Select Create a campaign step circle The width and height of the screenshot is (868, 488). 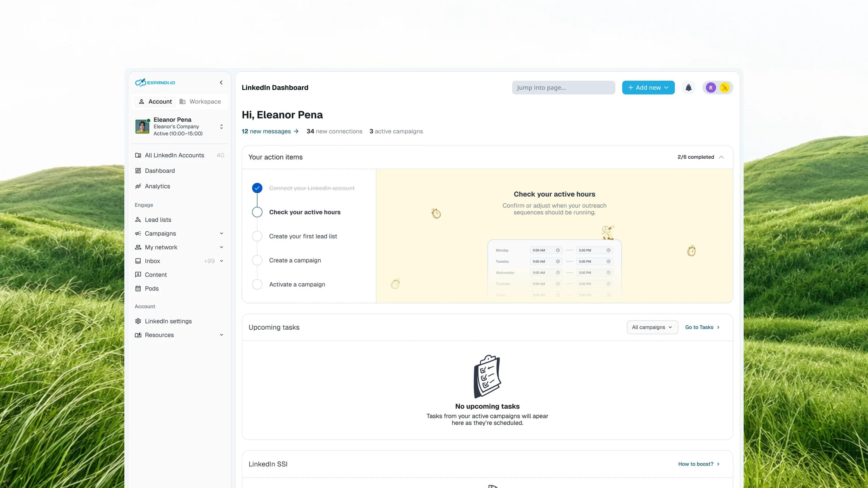click(257, 260)
